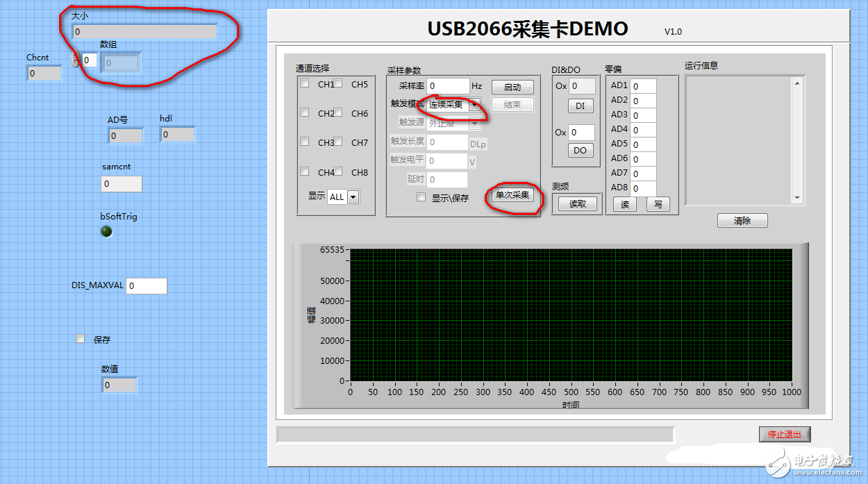This screenshot has width=868, height=484.
Task: Click the red 停止退出 button
Action: tap(785, 434)
